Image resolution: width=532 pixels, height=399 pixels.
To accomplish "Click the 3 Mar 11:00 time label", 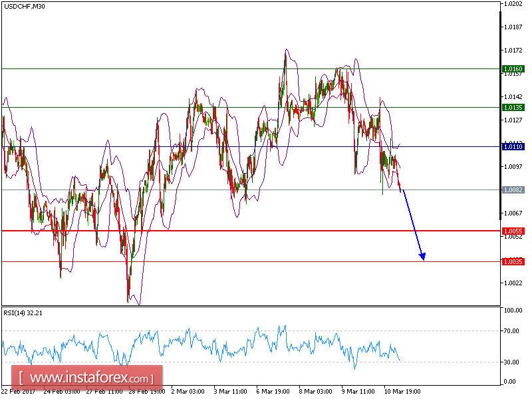I will [x=231, y=392].
